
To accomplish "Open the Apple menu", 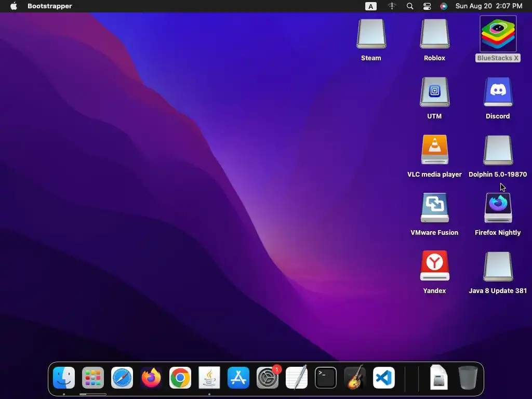I will click(x=14, y=6).
